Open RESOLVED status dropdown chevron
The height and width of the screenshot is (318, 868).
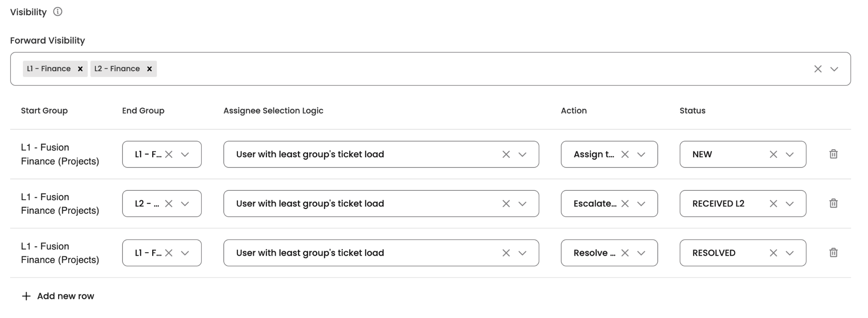point(790,253)
